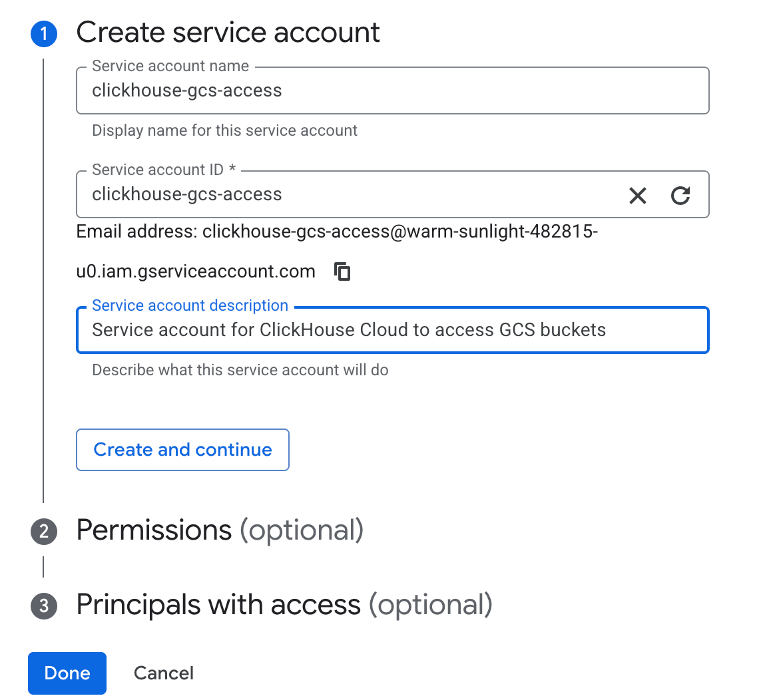Image resolution: width=767 pixels, height=700 pixels.
Task: Focus the Service account description field
Action: (393, 330)
